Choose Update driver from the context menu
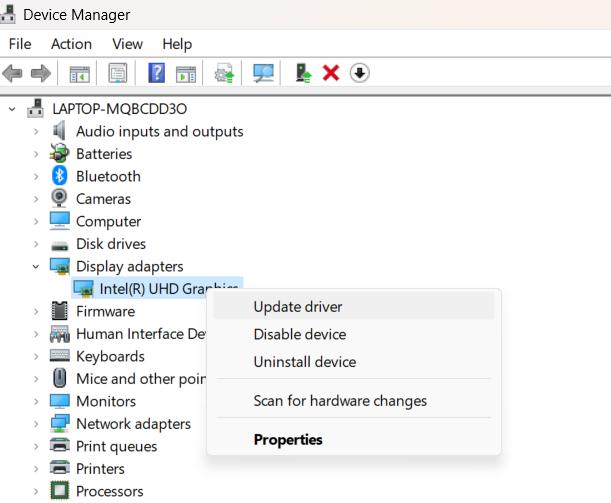The image size is (611, 503). (298, 307)
